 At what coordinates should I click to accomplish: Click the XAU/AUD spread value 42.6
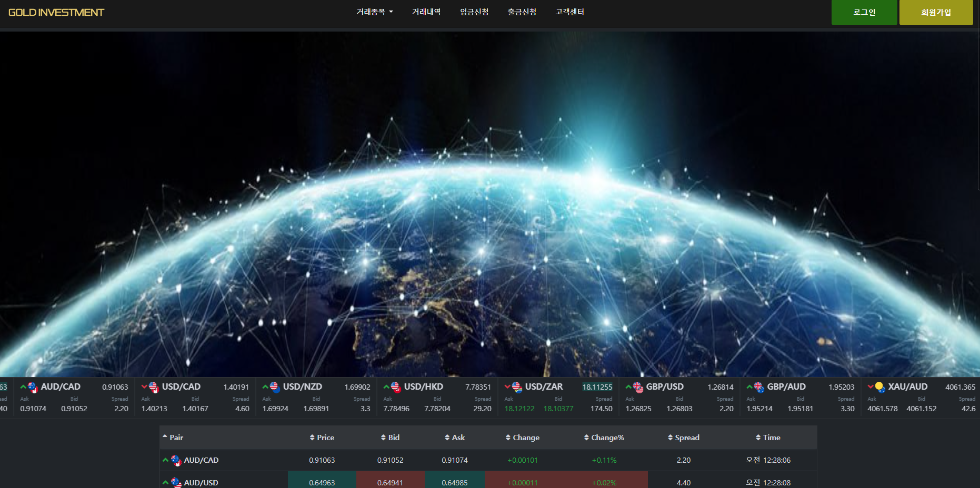(x=968, y=409)
